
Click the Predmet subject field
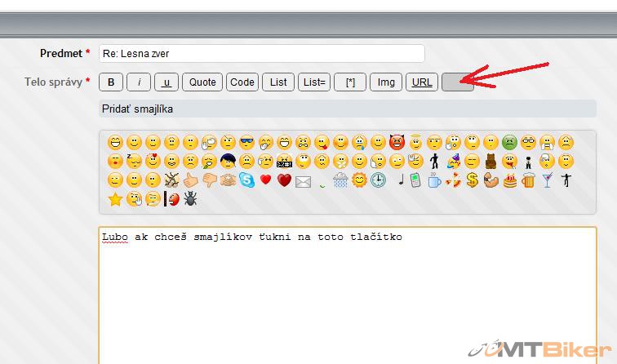click(x=261, y=53)
